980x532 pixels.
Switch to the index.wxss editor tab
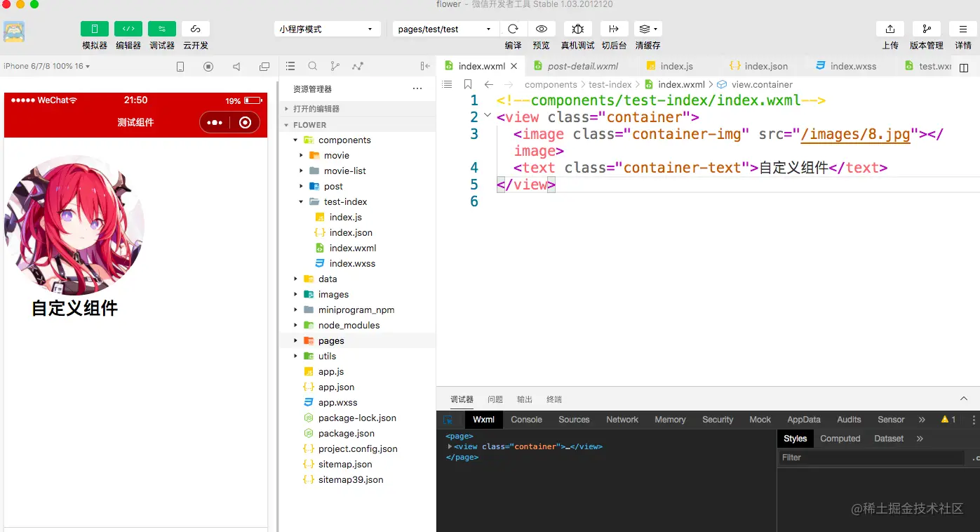(846, 66)
